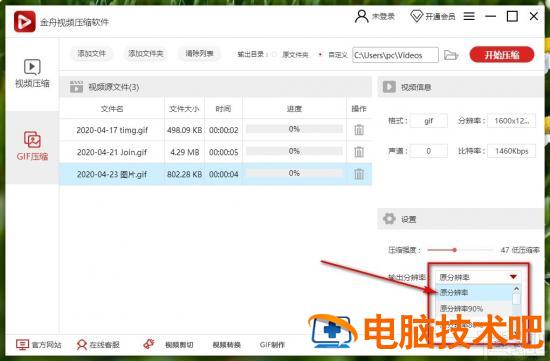The height and width of the screenshot is (361, 550).
Task: Delete 2020-04-17 timg.gif via trash icon
Action: (359, 130)
